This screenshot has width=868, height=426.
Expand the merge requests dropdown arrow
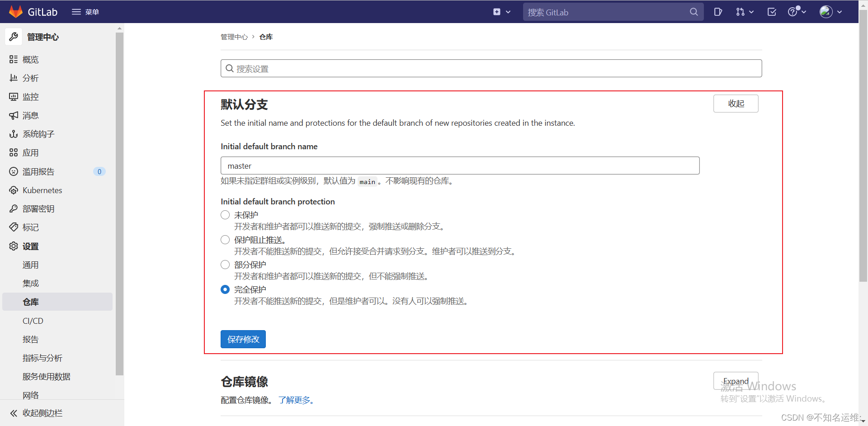[751, 12]
